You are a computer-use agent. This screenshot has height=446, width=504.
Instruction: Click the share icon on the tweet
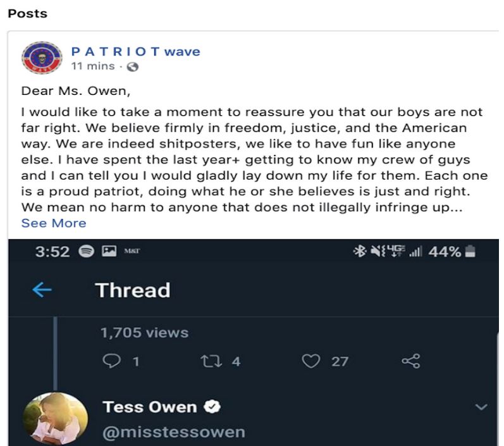(x=411, y=361)
